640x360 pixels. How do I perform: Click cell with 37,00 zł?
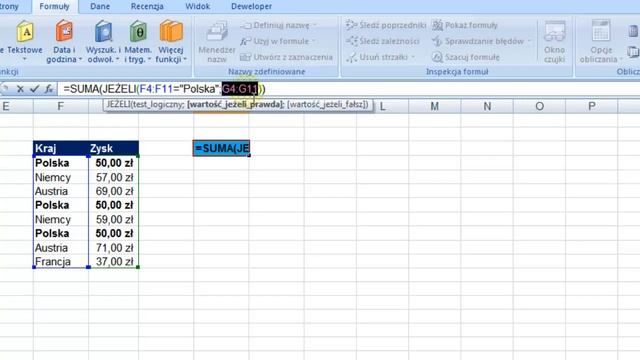(113, 262)
